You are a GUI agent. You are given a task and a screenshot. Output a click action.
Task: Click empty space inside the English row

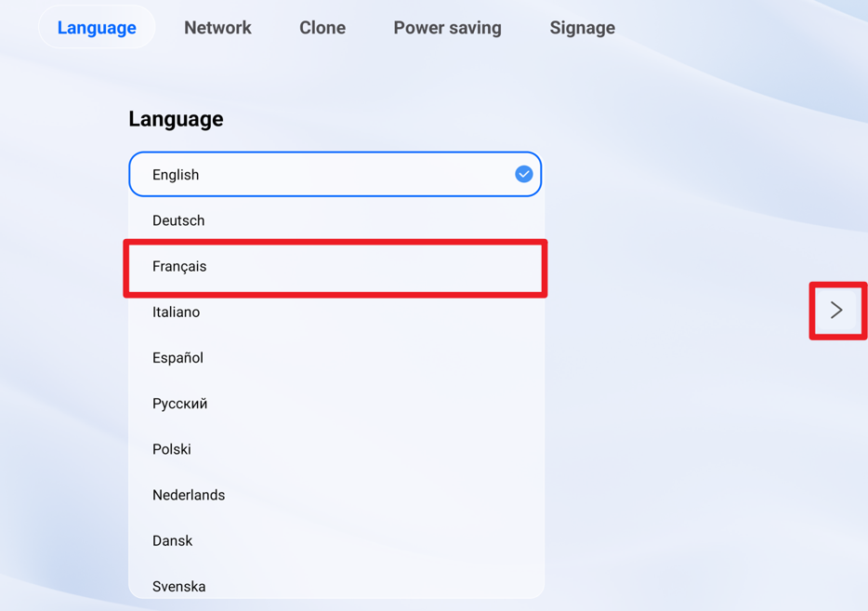tap(353, 175)
